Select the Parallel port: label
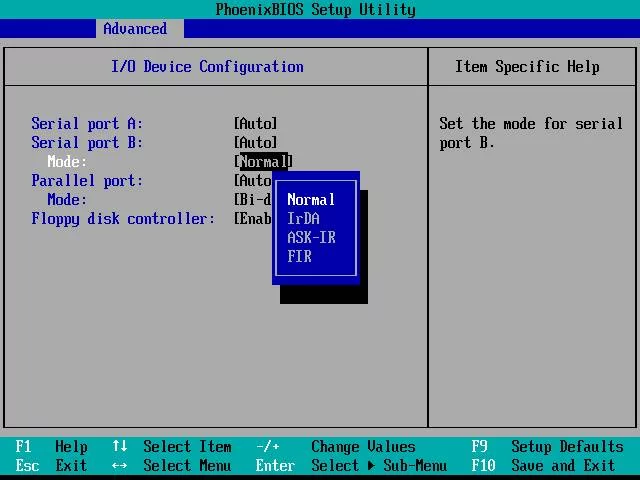 87,180
